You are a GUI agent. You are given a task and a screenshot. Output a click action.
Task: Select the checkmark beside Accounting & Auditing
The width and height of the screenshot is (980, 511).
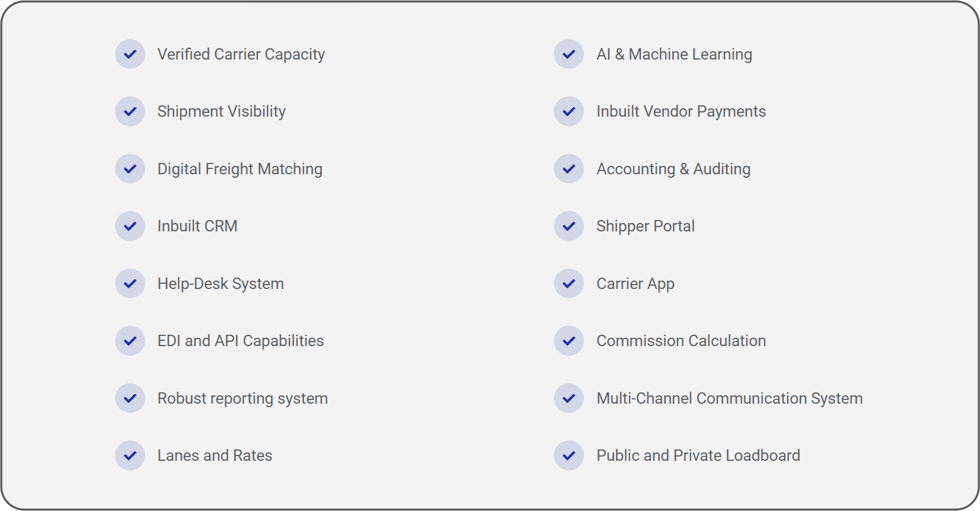[x=569, y=169]
